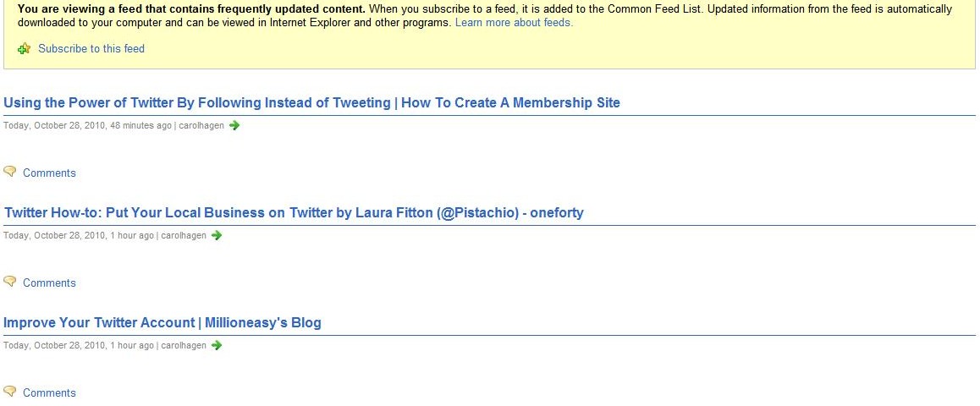Click comment bubble icon under Membership Site post
The height and width of the screenshot is (406, 980).
pos(9,172)
